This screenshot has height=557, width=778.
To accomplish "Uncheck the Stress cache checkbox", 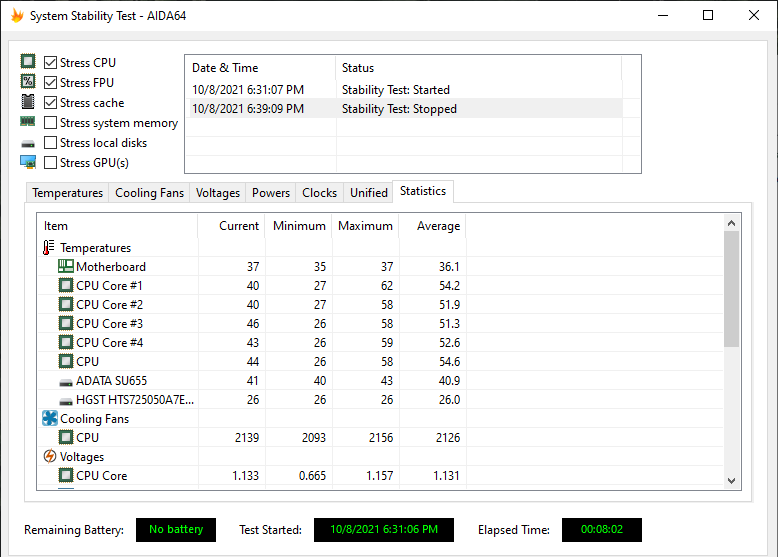I will coord(50,102).
